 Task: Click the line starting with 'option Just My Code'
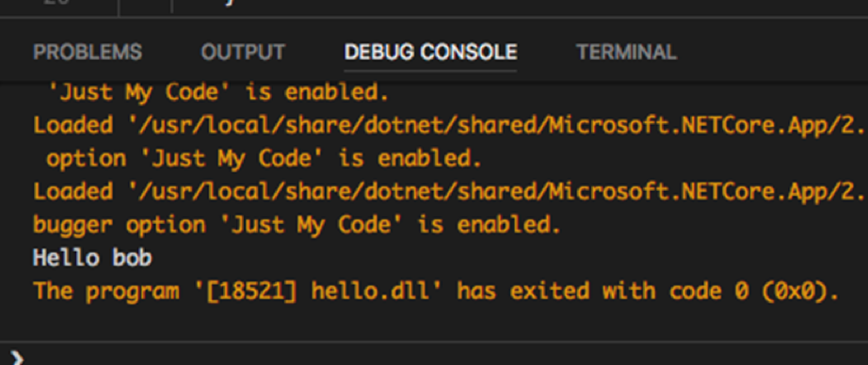point(264,159)
